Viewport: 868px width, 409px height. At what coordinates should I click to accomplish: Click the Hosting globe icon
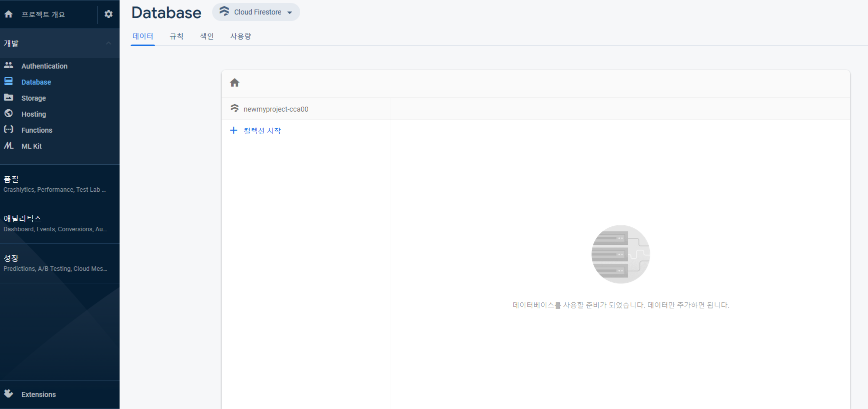[x=9, y=113]
